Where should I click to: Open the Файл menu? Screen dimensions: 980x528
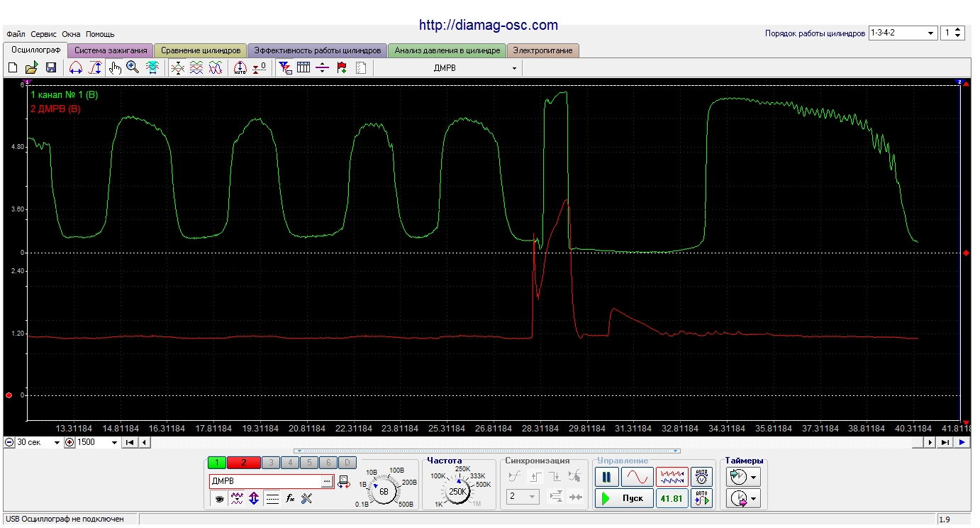16,34
